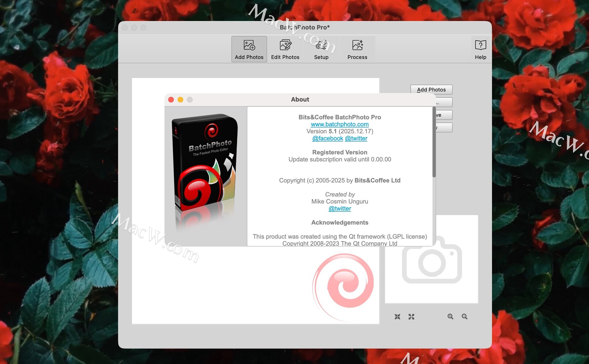Open the @twitter link below the version
The image size is (589, 364).
[356, 138]
